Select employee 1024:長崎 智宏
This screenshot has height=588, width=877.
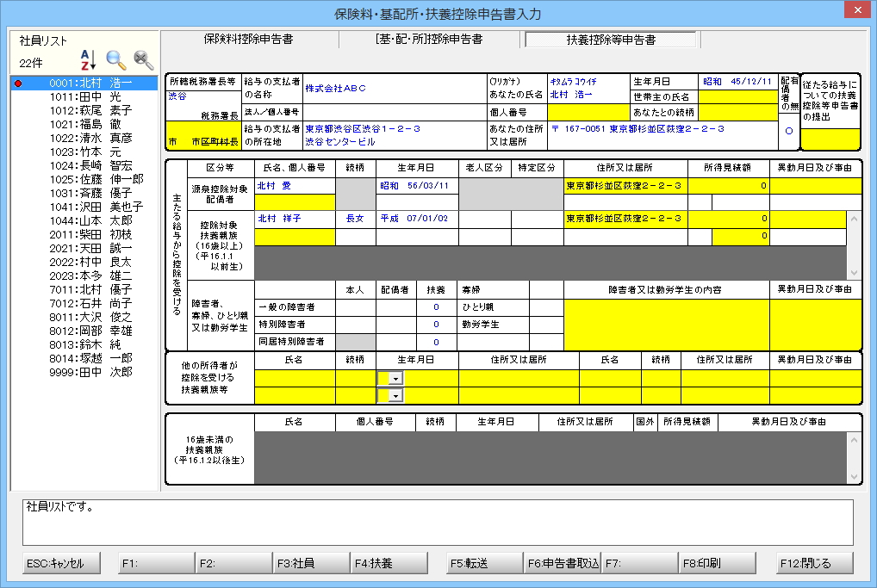tap(84, 165)
